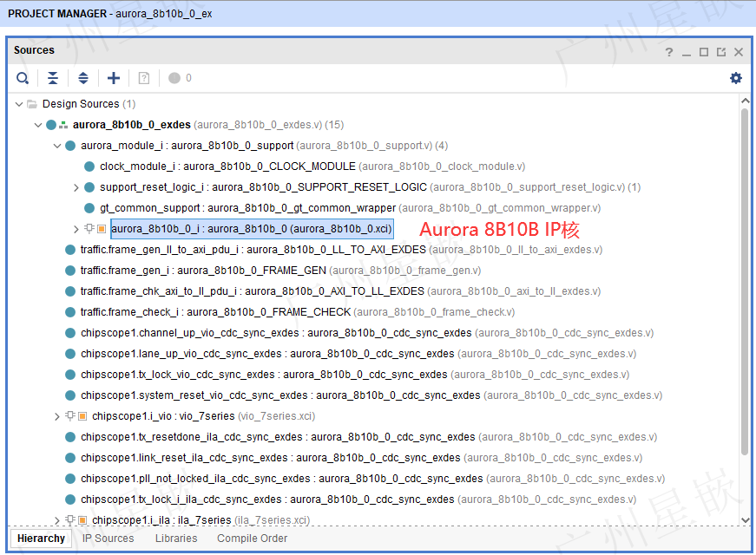Open the Compile Order tab
Image resolution: width=756 pixels, height=555 pixels.
point(253,539)
